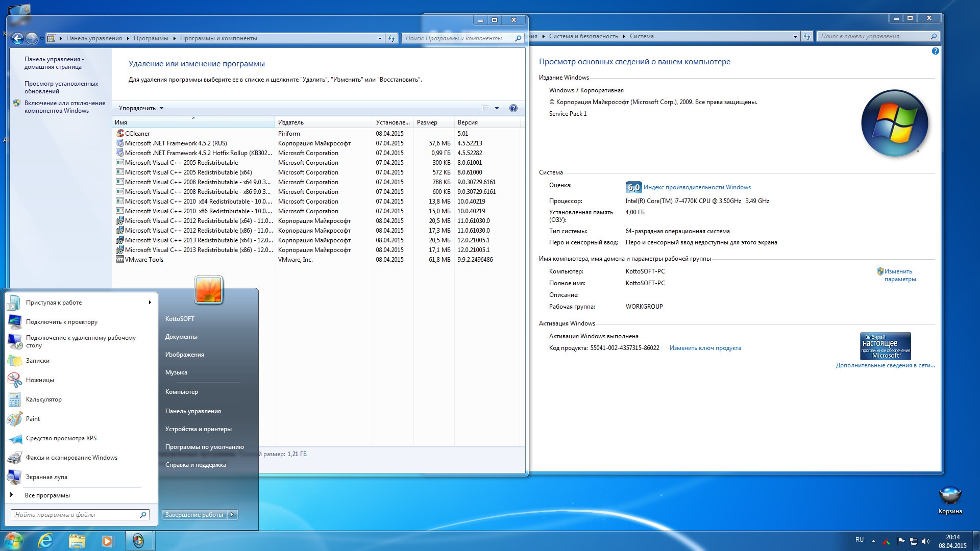Open Дополнительные сведения в сети link

pos(885,365)
